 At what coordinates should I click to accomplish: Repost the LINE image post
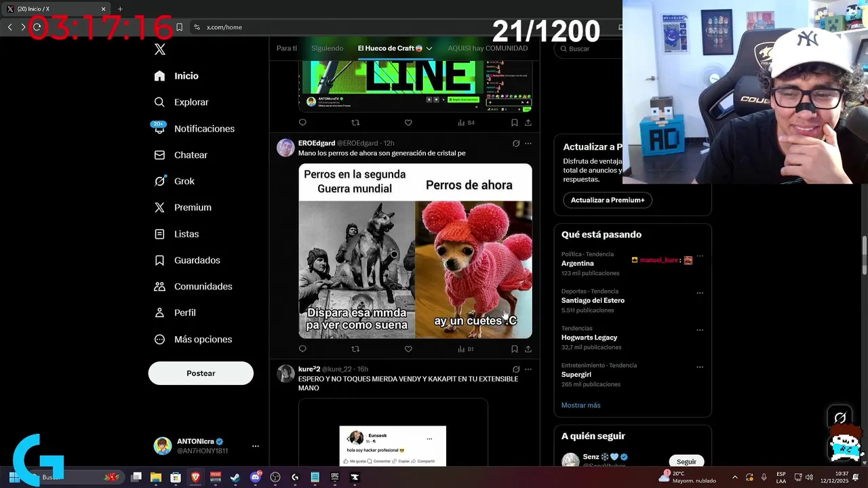(x=355, y=123)
